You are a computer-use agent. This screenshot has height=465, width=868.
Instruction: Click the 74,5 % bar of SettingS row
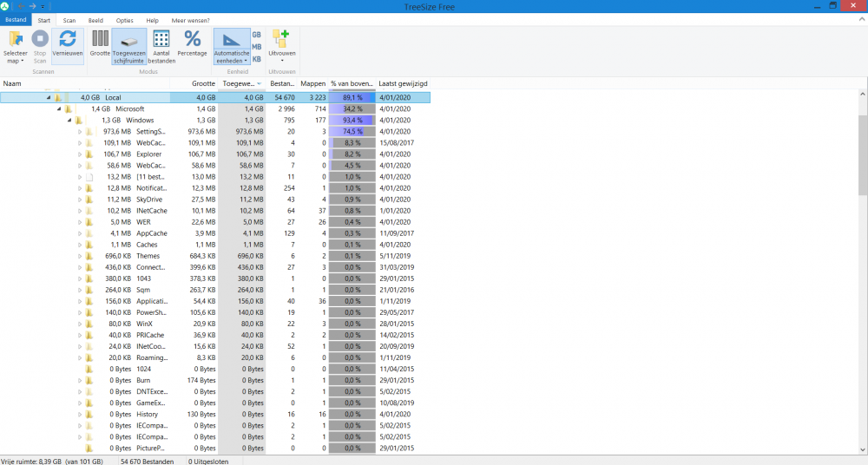click(352, 131)
